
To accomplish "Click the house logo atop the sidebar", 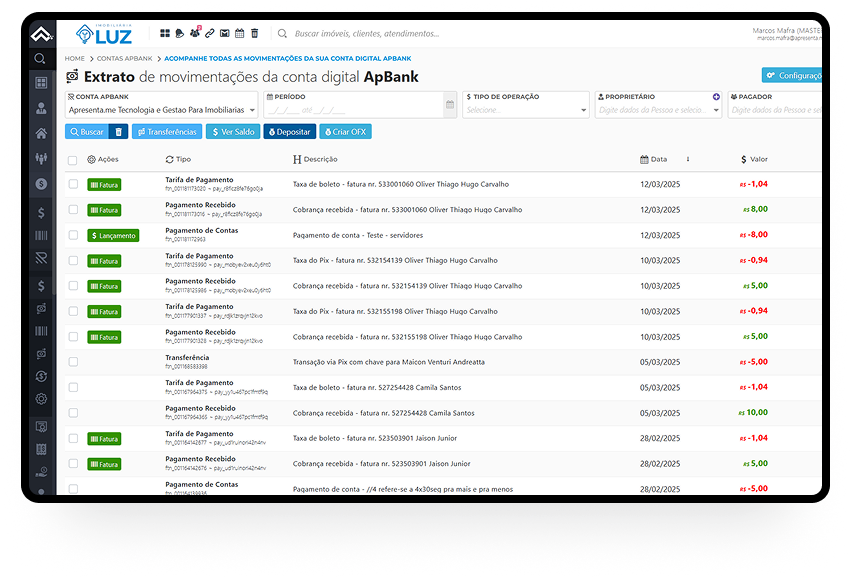I will click(41, 35).
